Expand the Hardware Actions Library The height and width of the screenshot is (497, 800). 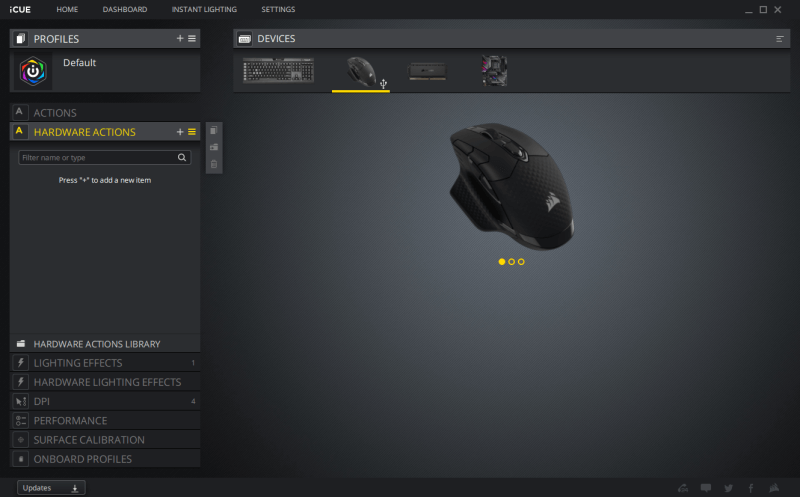click(x=105, y=344)
